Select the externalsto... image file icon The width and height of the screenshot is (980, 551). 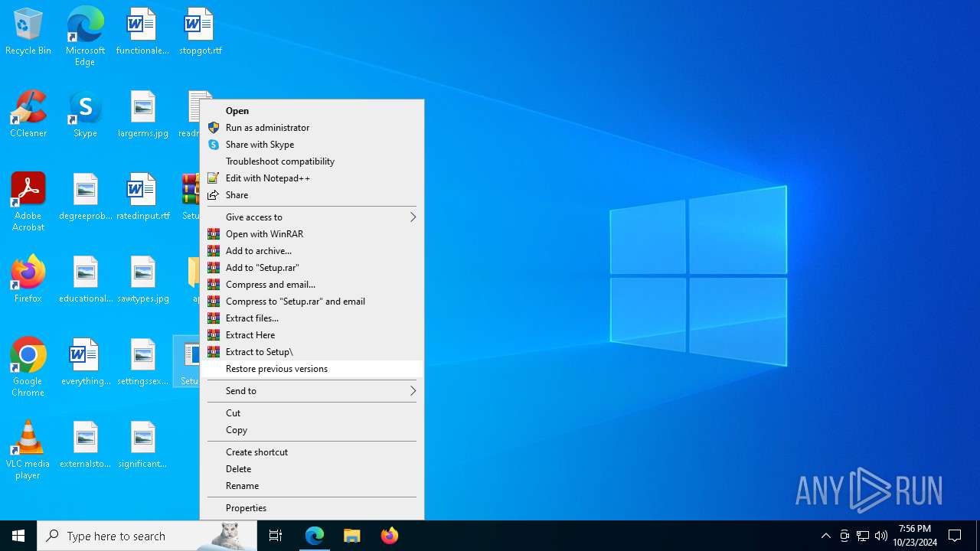point(85,445)
